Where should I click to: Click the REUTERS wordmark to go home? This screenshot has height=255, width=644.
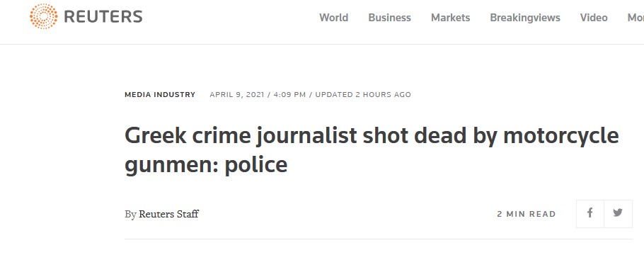[103, 17]
